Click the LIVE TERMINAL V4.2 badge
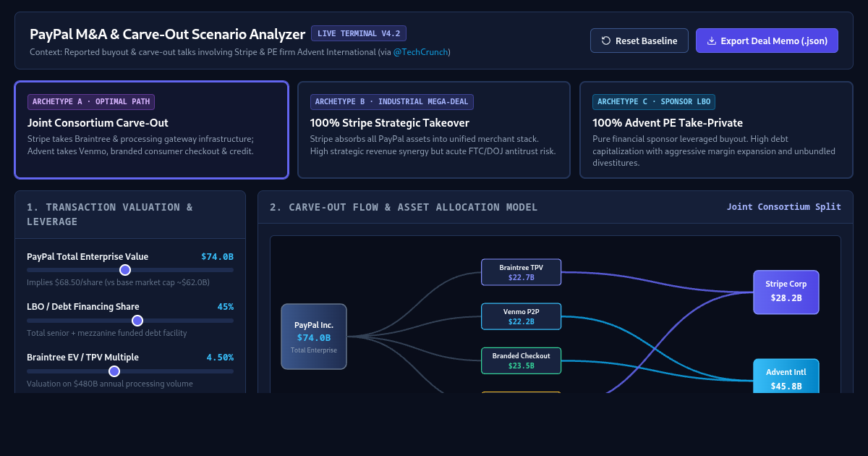This screenshot has height=456, width=868. click(359, 33)
